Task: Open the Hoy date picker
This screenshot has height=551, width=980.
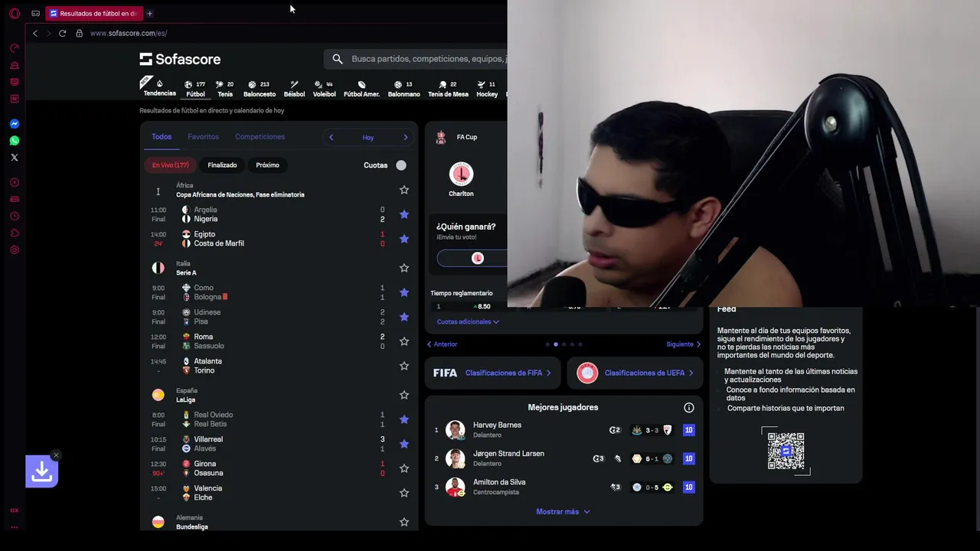Action: point(368,138)
